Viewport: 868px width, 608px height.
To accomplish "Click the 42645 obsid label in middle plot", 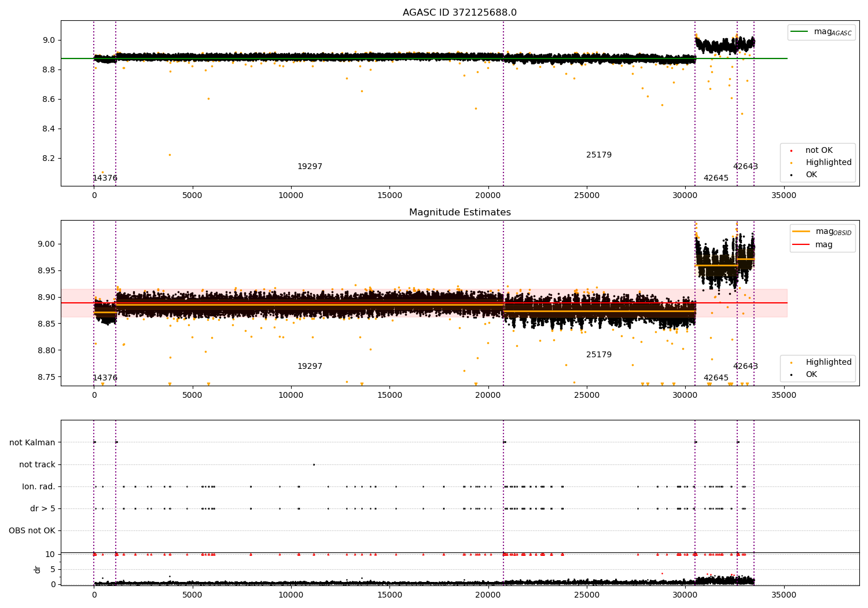I will pos(716,378).
